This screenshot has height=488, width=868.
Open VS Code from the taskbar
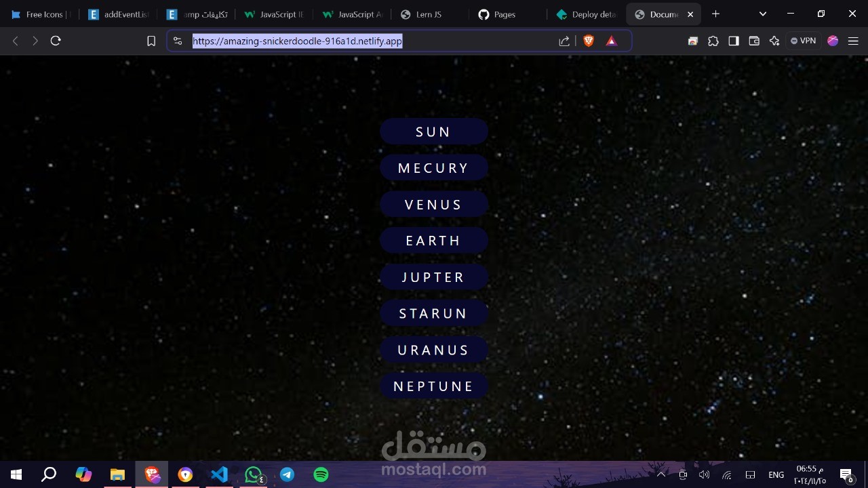[218, 474]
